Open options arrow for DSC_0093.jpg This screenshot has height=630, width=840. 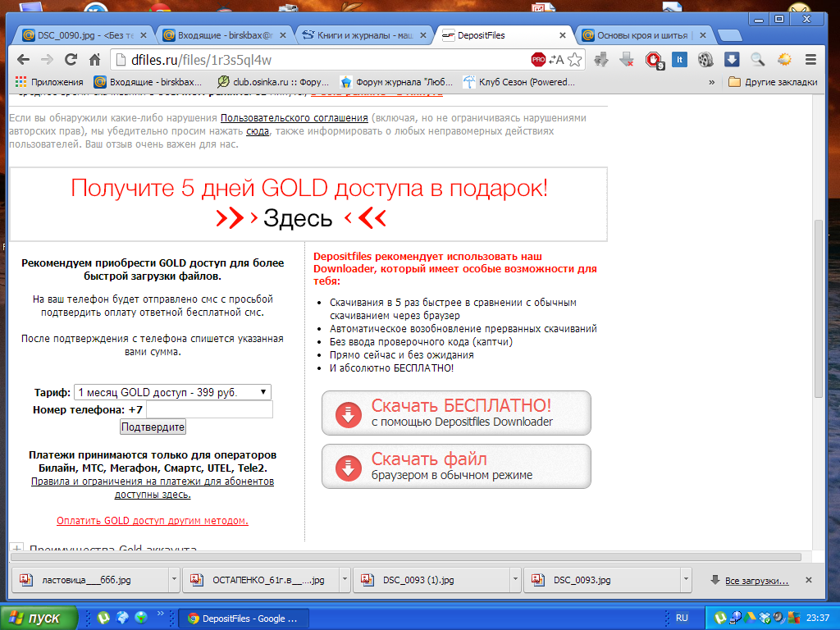[x=687, y=580]
